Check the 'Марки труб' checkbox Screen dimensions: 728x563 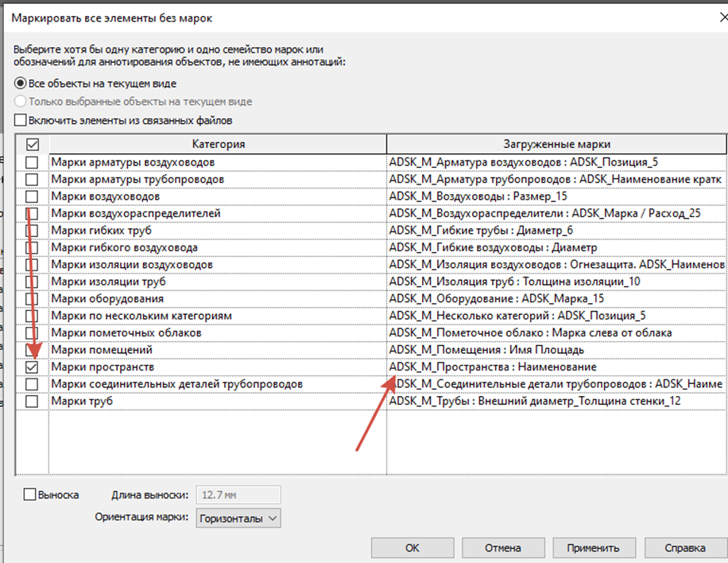coord(32,402)
